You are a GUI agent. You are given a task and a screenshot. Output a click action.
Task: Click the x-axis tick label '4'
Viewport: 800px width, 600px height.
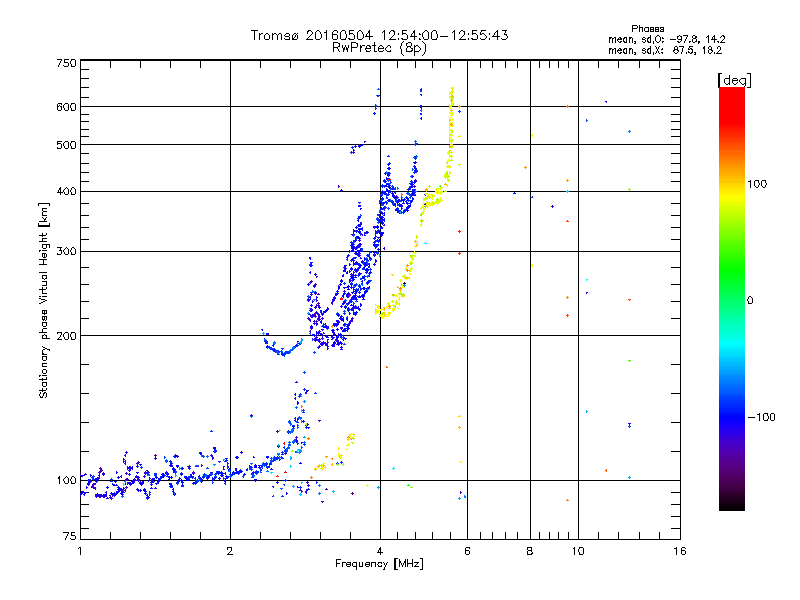(x=380, y=551)
